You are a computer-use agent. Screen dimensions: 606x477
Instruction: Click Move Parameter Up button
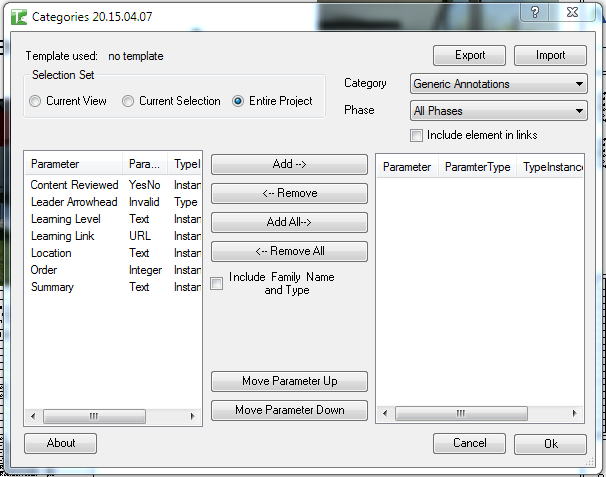pos(289,381)
